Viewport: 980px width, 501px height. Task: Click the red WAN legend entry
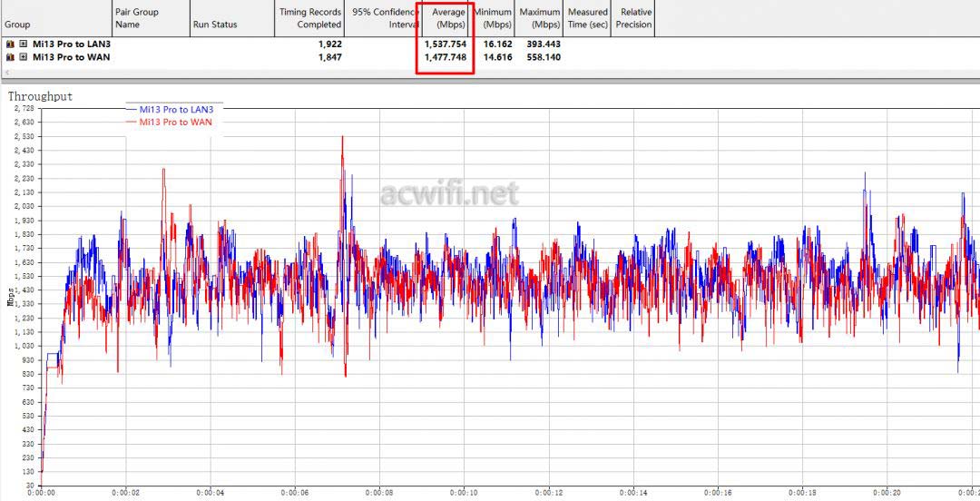click(x=175, y=121)
